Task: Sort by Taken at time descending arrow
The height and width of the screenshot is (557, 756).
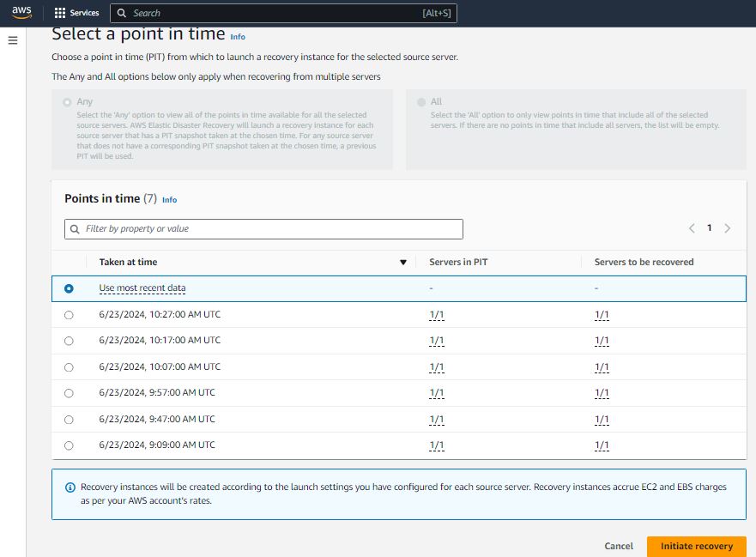Action: tap(403, 263)
